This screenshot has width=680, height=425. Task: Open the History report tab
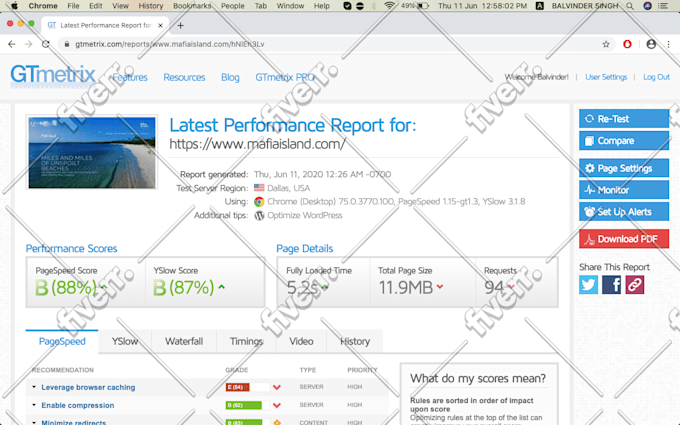355,341
